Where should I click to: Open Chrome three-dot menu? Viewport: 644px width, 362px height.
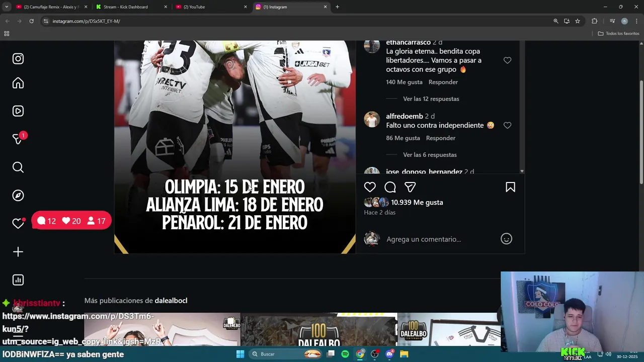(x=636, y=21)
